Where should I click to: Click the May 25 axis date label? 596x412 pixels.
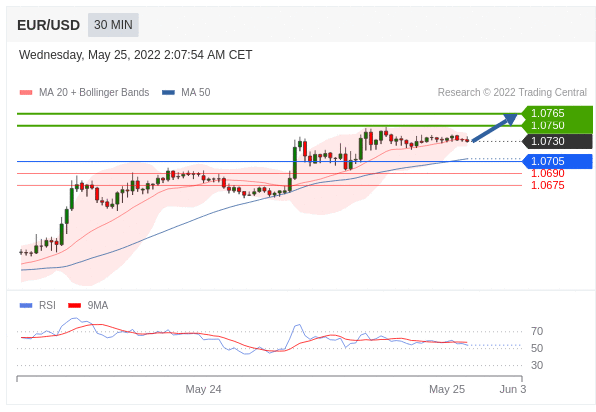click(447, 389)
